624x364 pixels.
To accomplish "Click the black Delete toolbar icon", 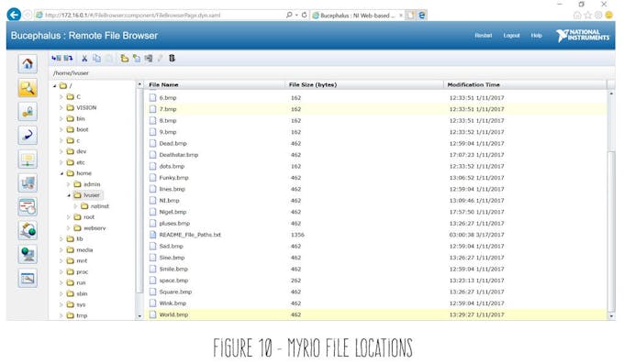I will 172,59.
